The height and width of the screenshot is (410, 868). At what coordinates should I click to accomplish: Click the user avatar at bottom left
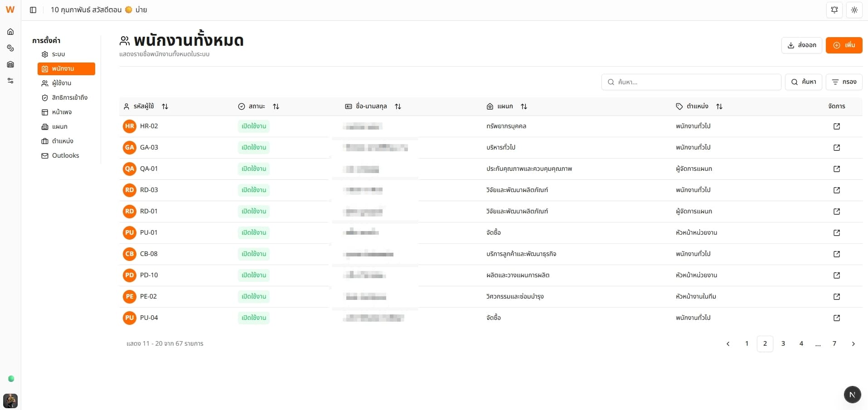point(10,400)
